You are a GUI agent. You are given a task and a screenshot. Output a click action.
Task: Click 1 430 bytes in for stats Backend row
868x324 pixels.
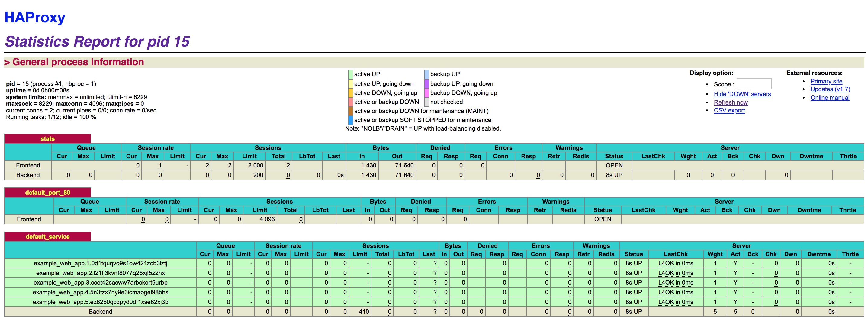click(368, 175)
